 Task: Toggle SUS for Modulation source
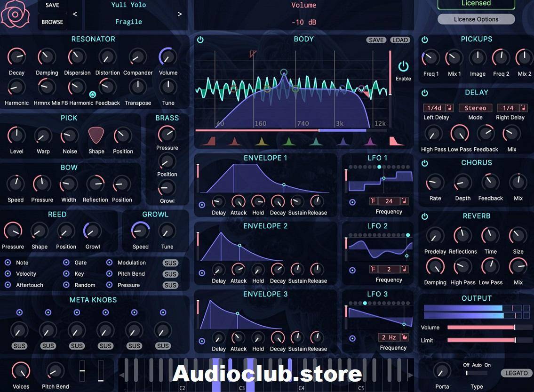pos(170,263)
